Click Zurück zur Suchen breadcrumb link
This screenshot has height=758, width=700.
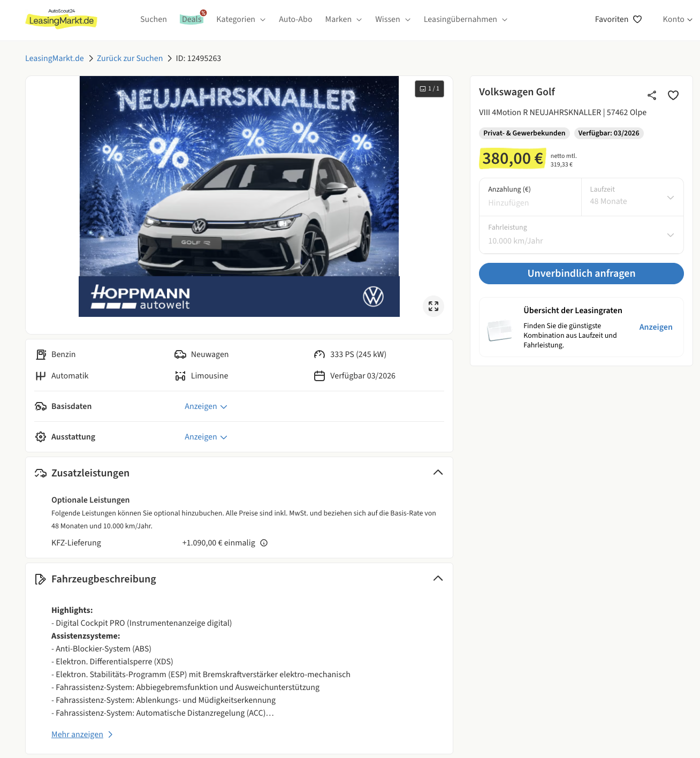[x=130, y=58]
